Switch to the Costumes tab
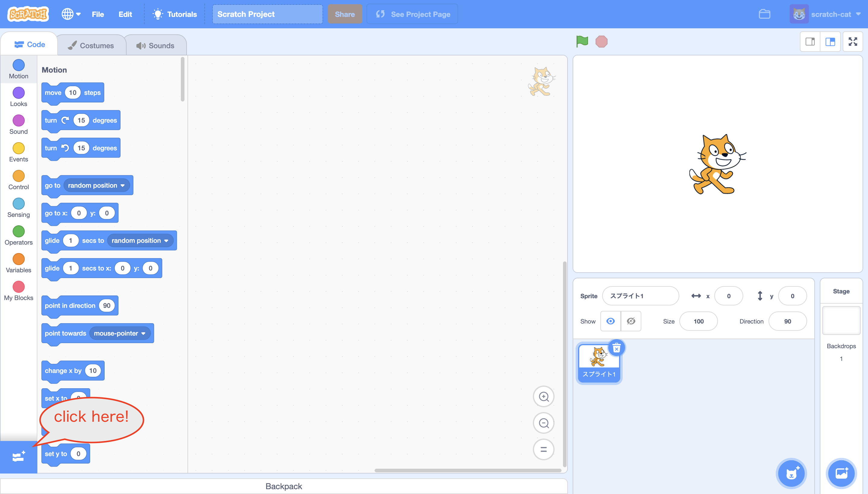Viewport: 868px width, 494px height. click(x=91, y=45)
